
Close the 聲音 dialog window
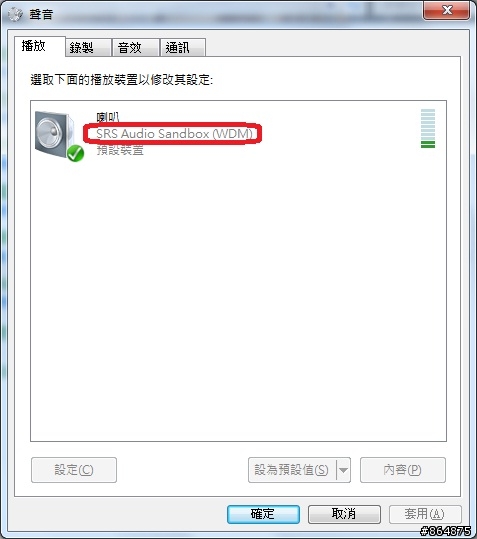click(446, 10)
